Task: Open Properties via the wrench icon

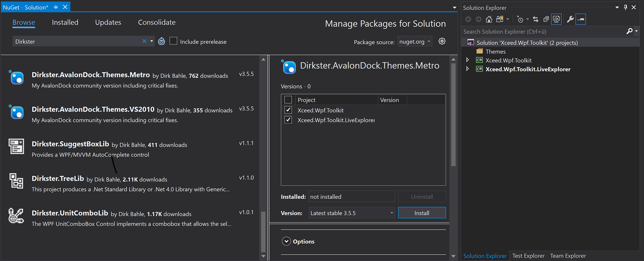Action: 570,19
